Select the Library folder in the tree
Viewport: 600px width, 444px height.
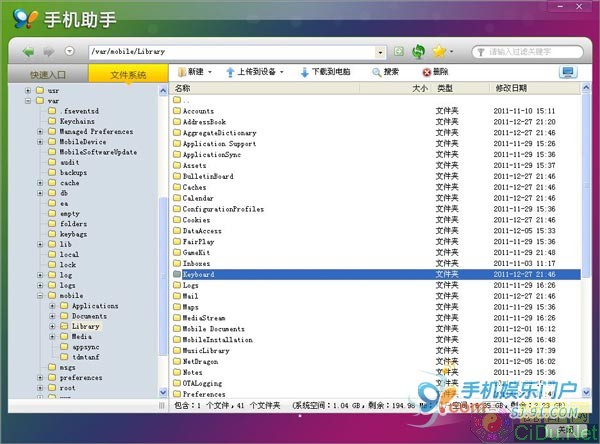coord(86,327)
